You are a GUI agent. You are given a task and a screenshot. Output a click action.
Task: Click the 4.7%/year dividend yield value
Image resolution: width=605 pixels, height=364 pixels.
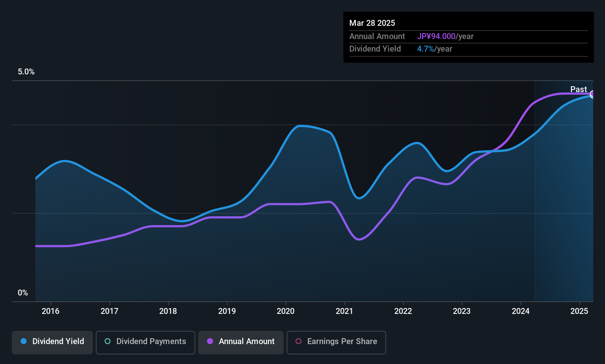[x=434, y=49]
